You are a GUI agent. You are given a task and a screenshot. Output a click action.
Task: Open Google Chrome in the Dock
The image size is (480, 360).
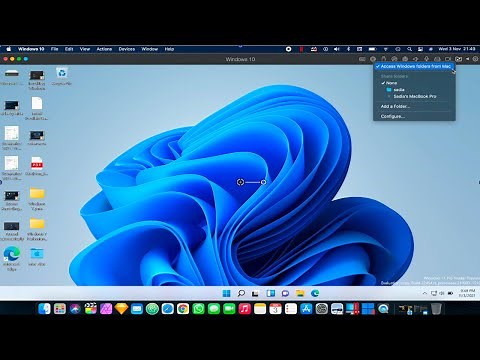click(183, 309)
